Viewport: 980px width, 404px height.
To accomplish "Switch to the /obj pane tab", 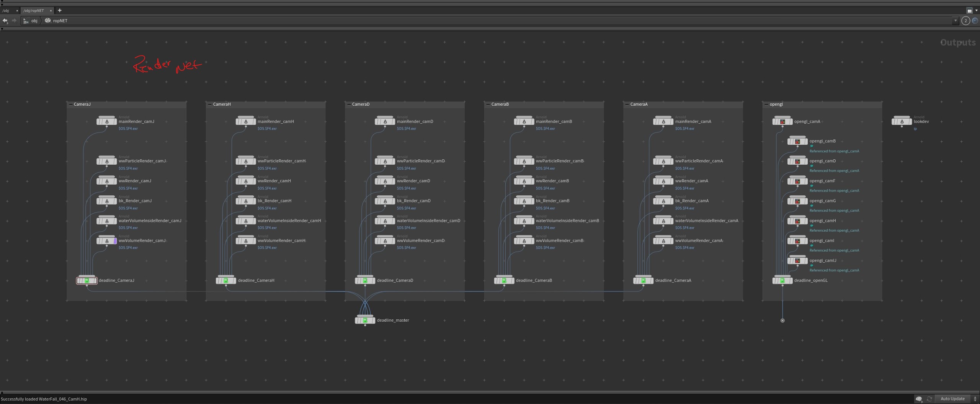I will tap(6, 11).
